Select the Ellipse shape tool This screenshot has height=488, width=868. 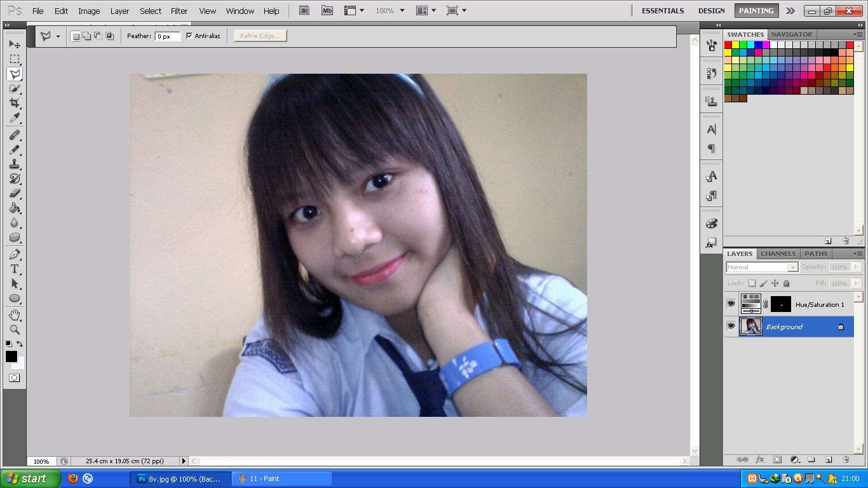[14, 298]
